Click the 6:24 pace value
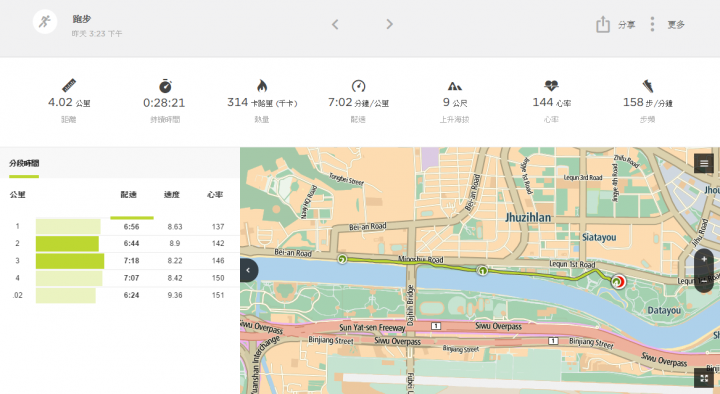Viewport: 720px width, 394px height. 131,295
